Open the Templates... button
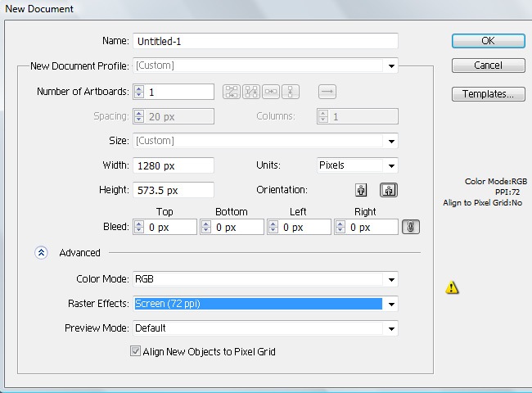Viewport: 532px width, 393px height. click(488, 94)
